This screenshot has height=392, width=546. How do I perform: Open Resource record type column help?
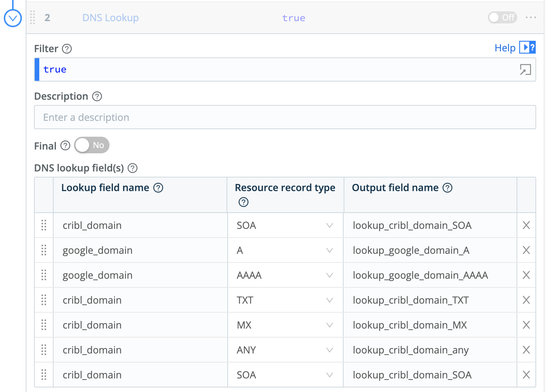click(x=244, y=202)
